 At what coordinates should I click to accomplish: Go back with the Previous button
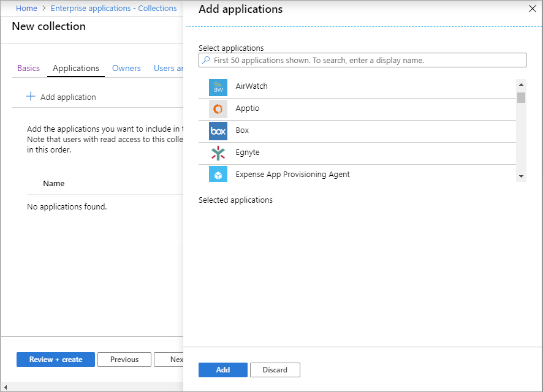point(124,360)
